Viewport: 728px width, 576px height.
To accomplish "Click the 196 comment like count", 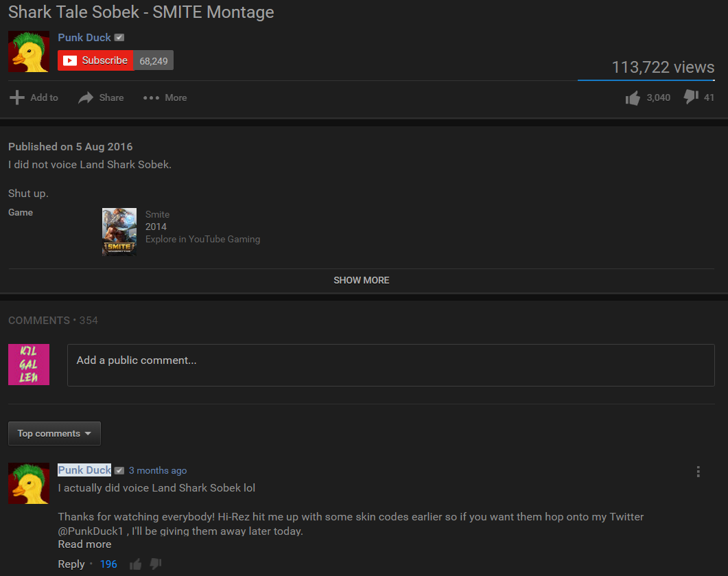I will [x=108, y=564].
